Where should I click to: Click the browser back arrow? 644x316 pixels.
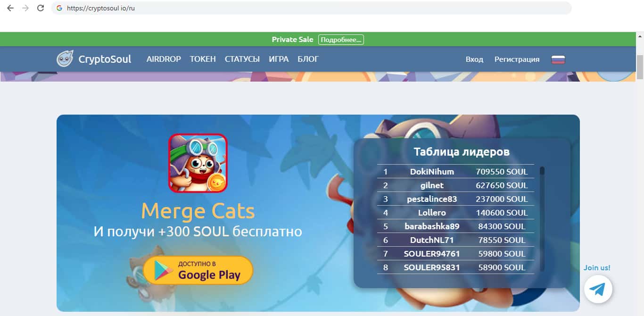[x=10, y=8]
